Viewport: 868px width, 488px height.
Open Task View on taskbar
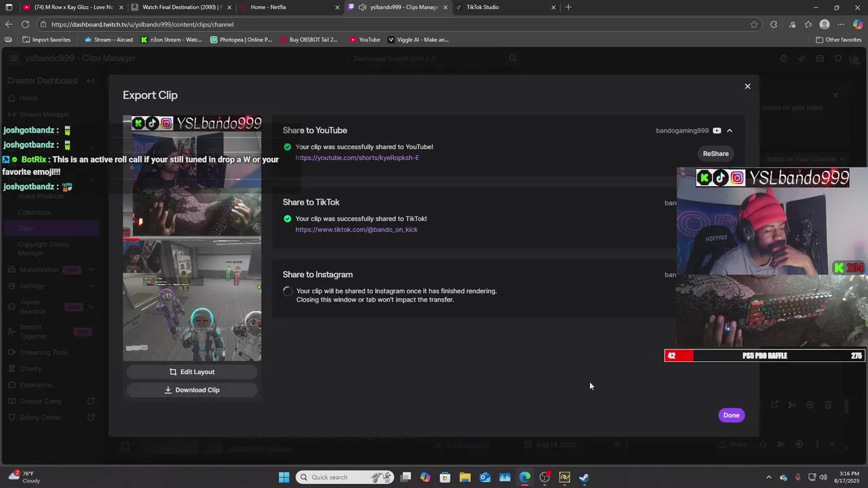[x=406, y=477]
